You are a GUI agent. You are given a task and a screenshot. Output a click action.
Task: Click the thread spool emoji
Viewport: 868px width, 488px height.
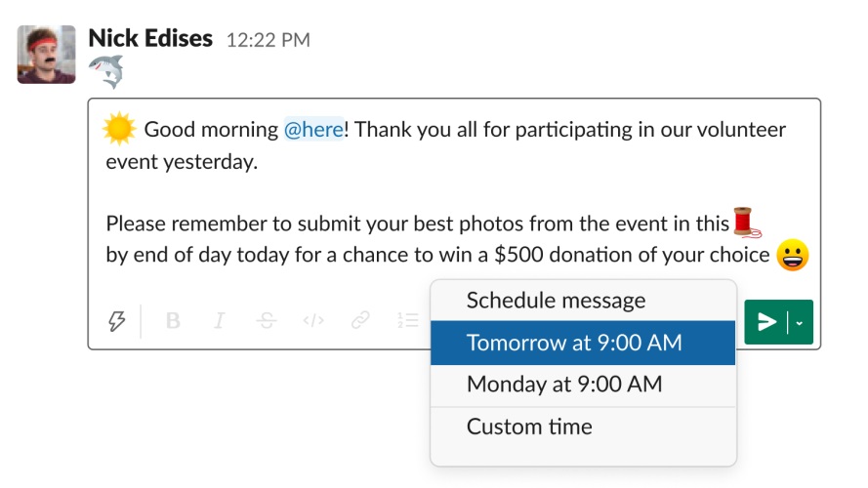click(747, 222)
